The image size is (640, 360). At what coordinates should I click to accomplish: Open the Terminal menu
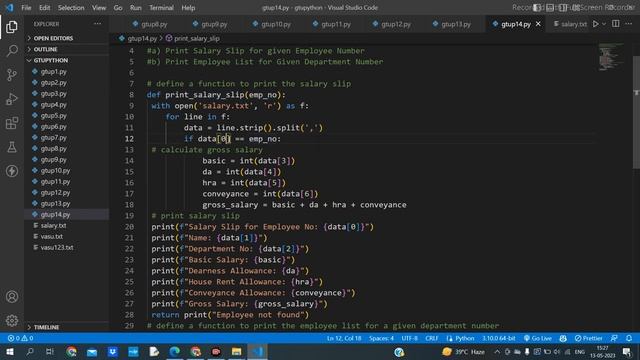tap(161, 8)
